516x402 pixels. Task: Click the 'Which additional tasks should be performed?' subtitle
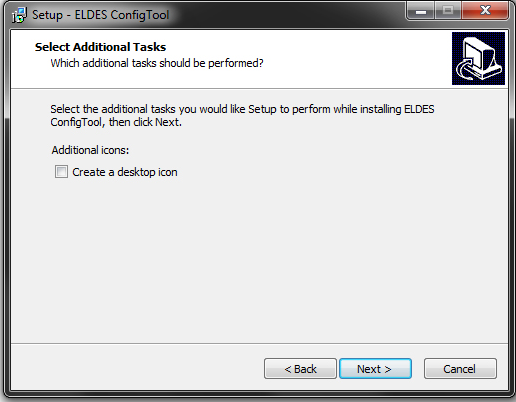(x=157, y=63)
